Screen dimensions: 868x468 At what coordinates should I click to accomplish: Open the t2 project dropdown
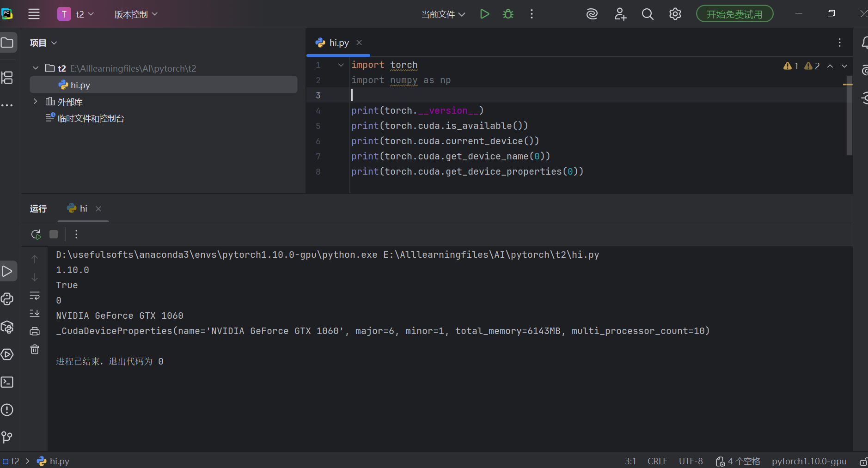tap(76, 14)
